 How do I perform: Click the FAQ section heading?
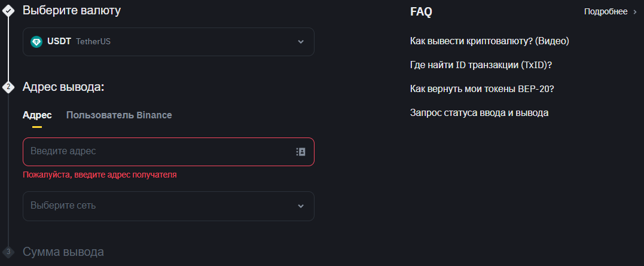(x=421, y=12)
